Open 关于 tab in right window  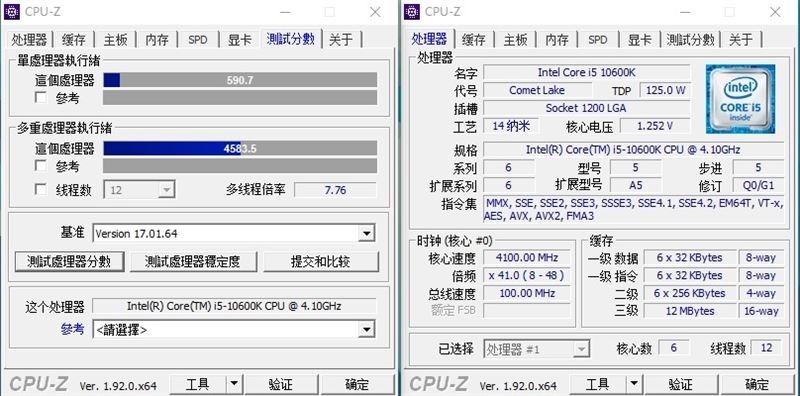[741, 40]
